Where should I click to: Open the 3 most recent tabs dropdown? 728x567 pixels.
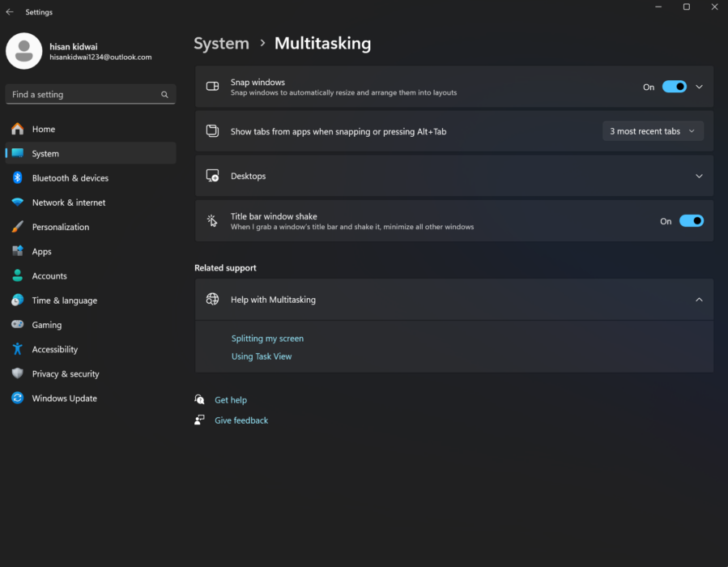pyautogui.click(x=653, y=130)
